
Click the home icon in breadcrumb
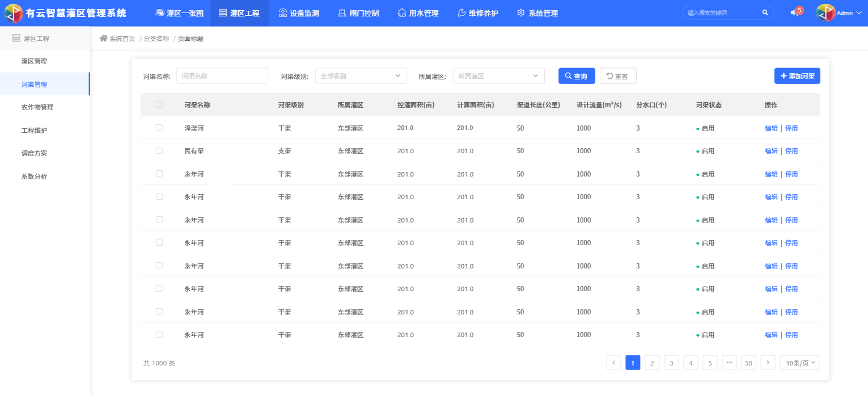(103, 39)
